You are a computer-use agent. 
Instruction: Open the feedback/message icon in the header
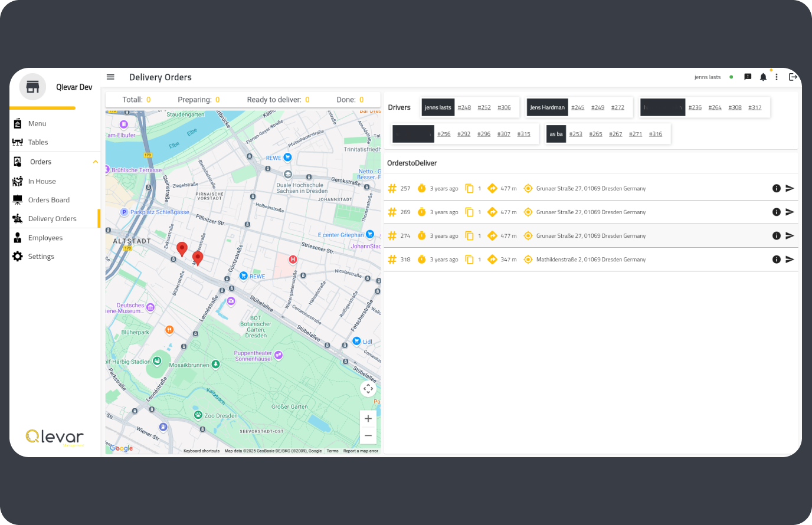748,77
